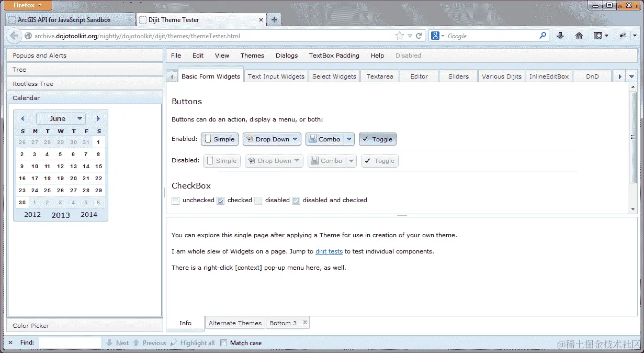Expand the Popups and Alerts pane
This screenshot has height=353, width=644.
84,56
